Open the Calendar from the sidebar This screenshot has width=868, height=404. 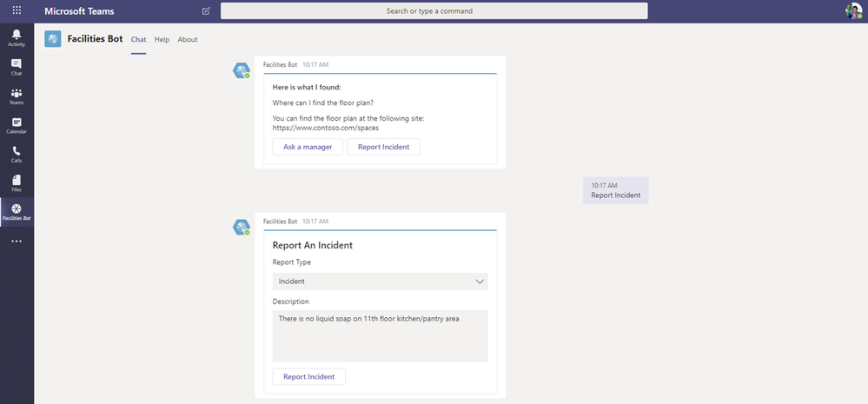point(17,126)
